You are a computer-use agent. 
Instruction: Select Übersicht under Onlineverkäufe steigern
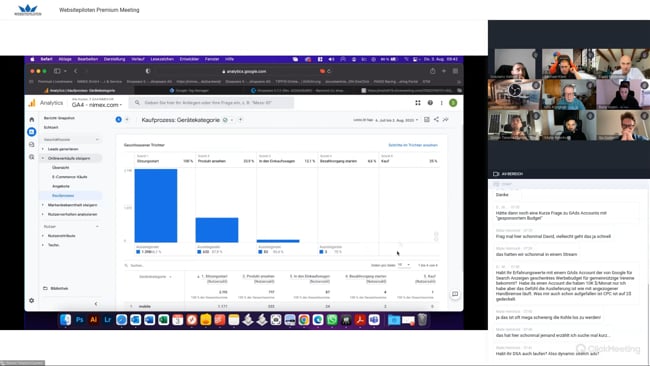click(x=61, y=167)
